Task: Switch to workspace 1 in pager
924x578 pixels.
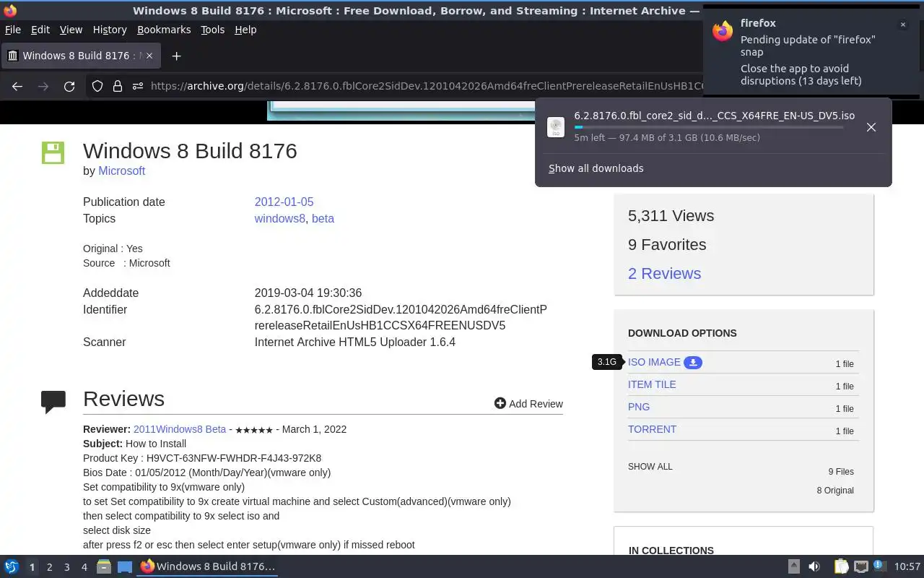Action: (32, 567)
